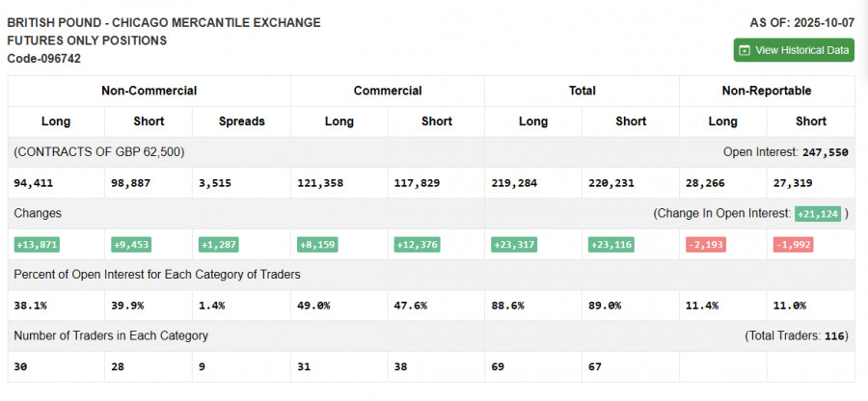
Task: Click calendar icon in View Historical Data
Action: [x=745, y=50]
